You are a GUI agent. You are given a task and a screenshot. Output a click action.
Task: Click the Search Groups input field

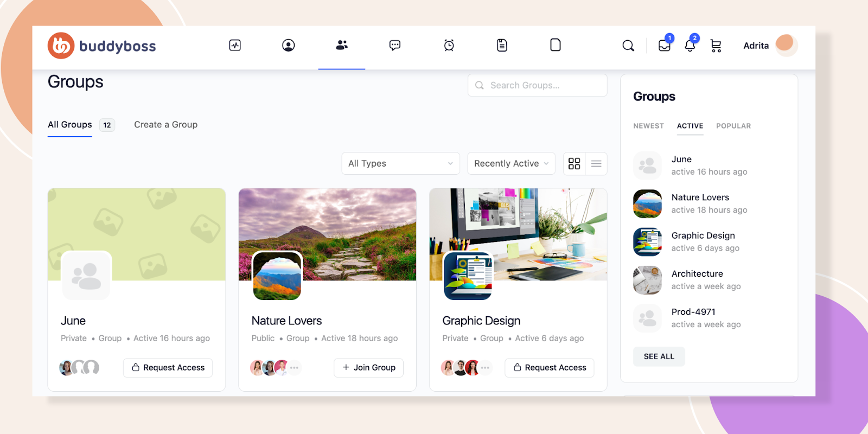point(538,86)
